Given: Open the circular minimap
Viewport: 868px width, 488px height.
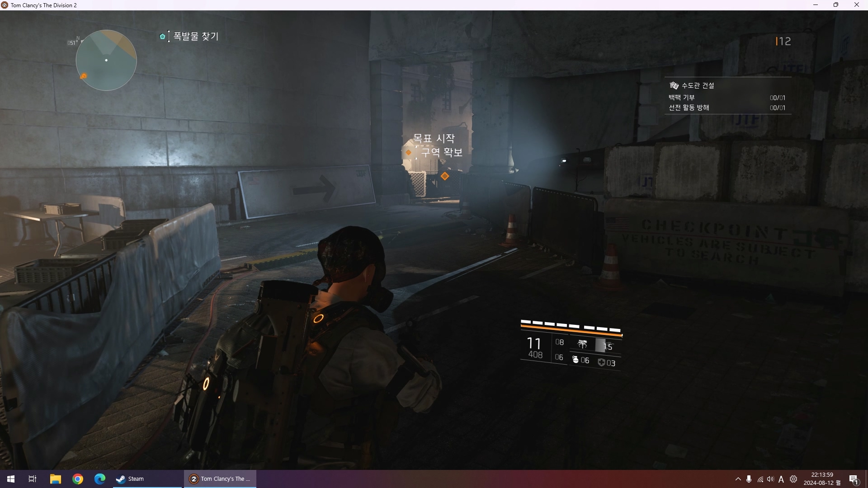Looking at the screenshot, I should (106, 60).
